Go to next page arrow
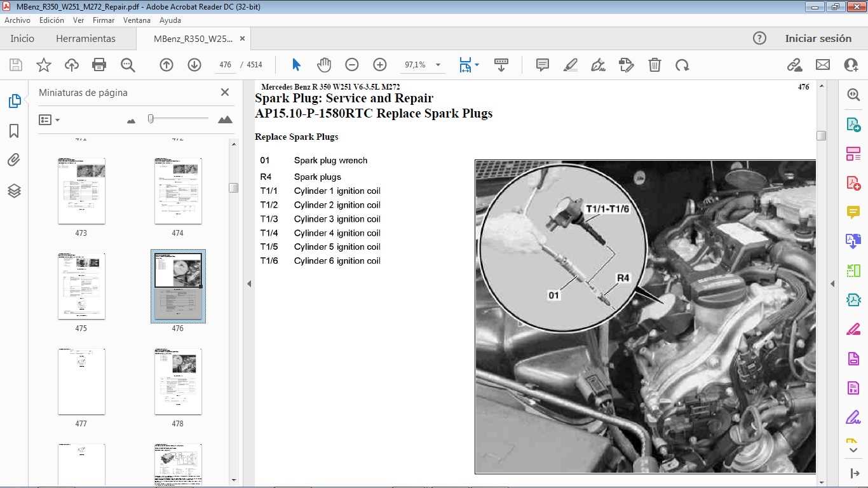 (x=194, y=65)
